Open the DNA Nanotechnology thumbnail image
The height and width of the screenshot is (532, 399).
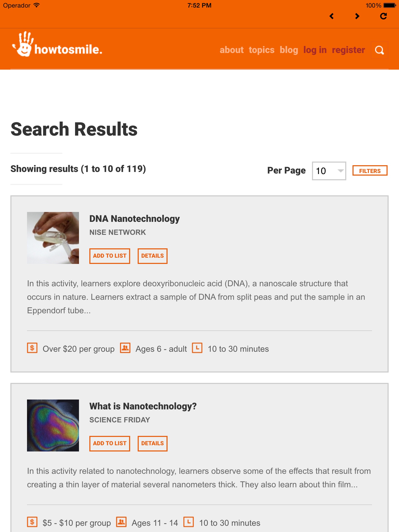[x=53, y=238]
